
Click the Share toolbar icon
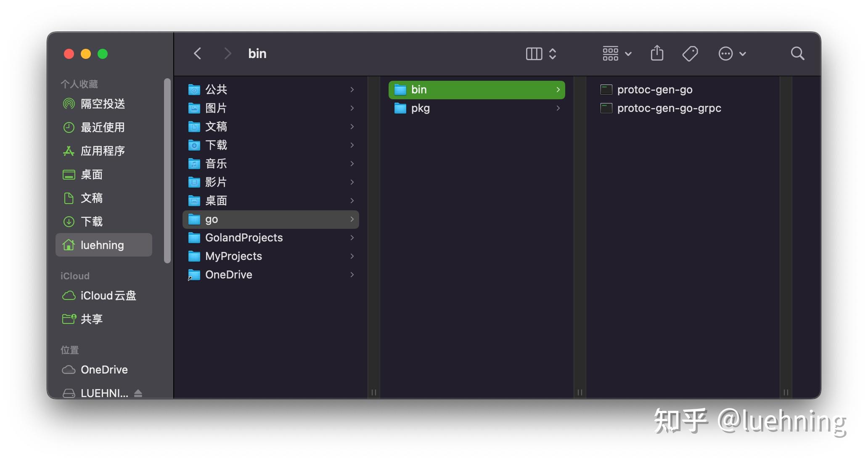[x=657, y=53]
